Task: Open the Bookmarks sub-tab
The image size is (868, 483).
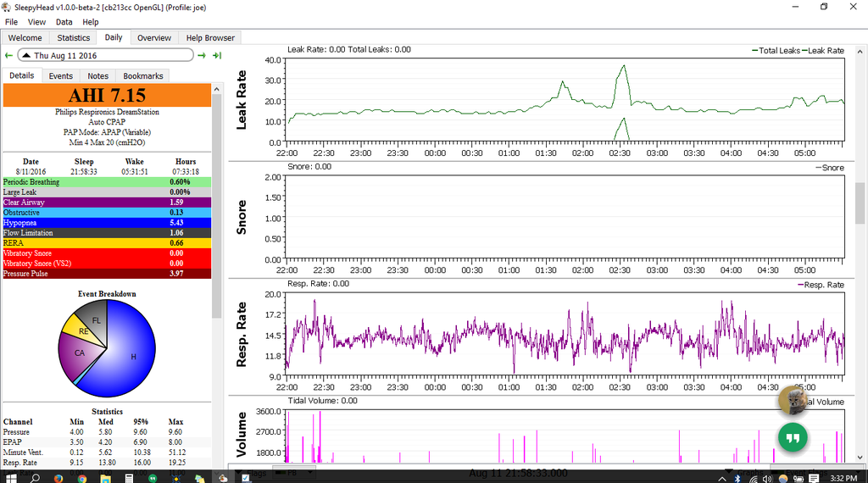Action: tap(142, 75)
